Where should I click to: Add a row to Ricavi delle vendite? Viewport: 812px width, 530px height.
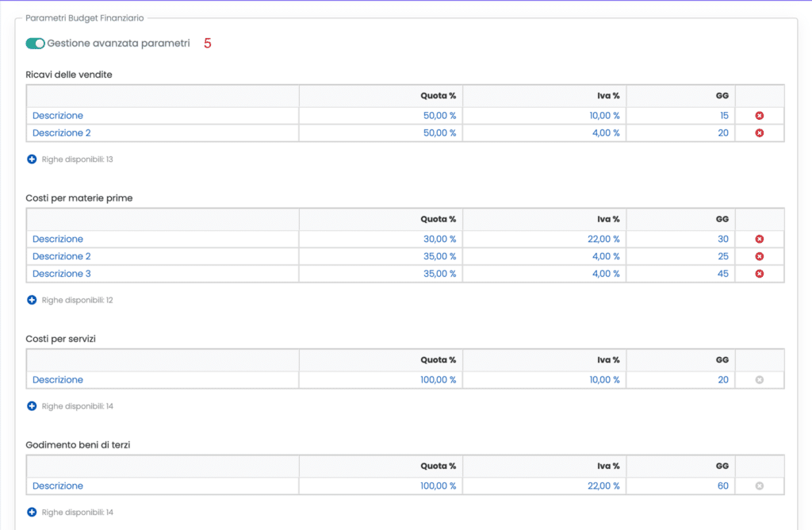click(x=33, y=159)
